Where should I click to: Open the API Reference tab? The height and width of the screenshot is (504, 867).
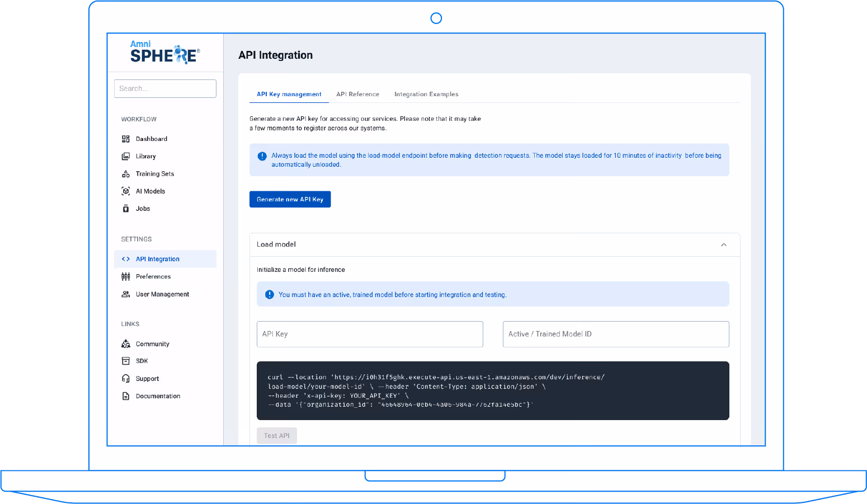pyautogui.click(x=357, y=94)
